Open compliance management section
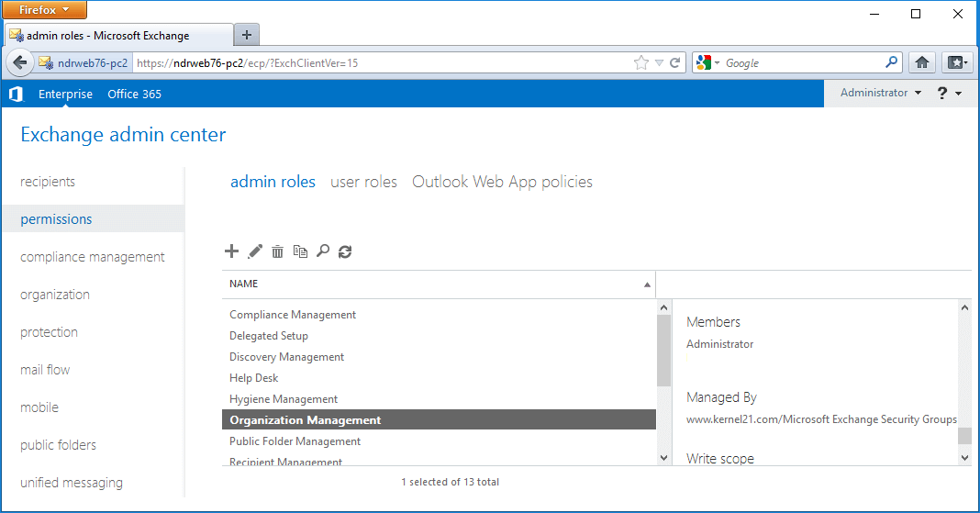This screenshot has height=513, width=980. [93, 257]
